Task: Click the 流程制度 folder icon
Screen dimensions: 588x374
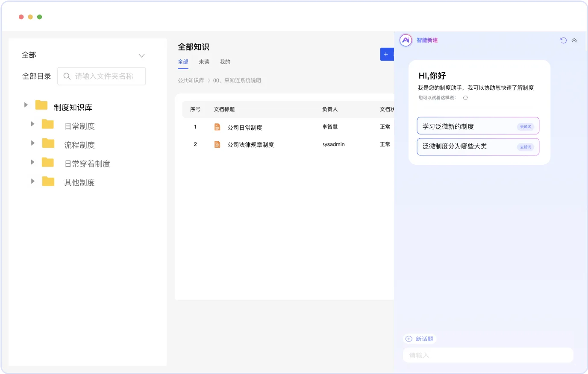Action: 48,143
